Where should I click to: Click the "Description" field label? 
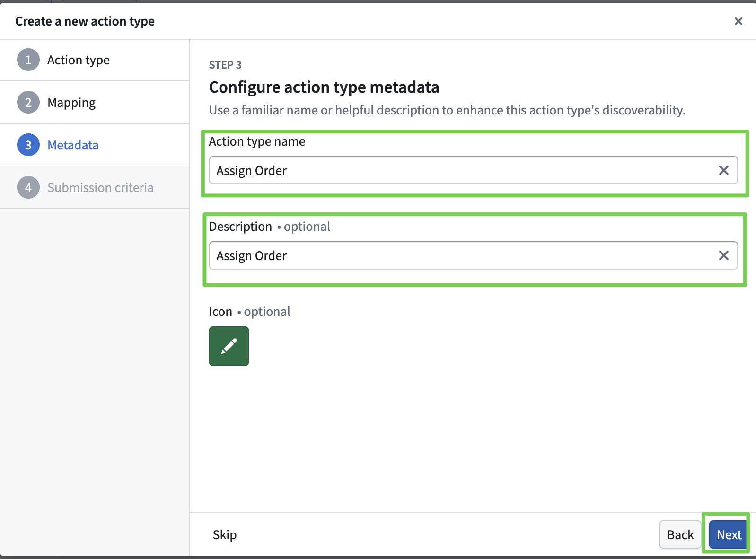[x=240, y=227]
